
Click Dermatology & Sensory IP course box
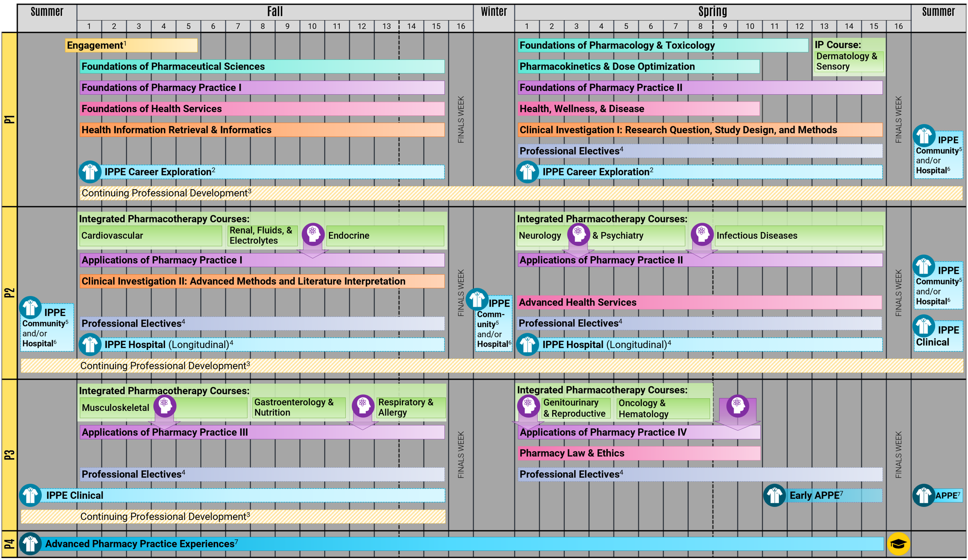point(849,61)
